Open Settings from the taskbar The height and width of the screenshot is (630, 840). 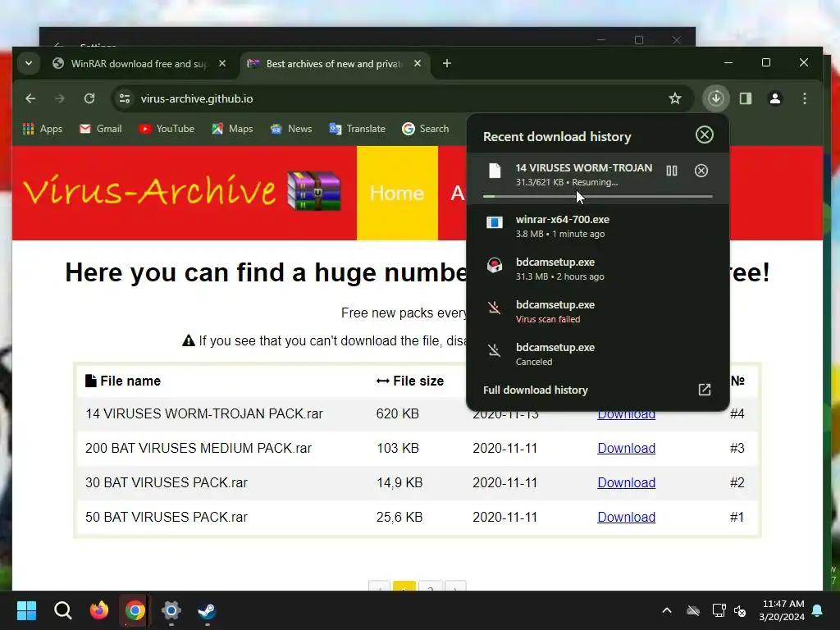(x=171, y=610)
